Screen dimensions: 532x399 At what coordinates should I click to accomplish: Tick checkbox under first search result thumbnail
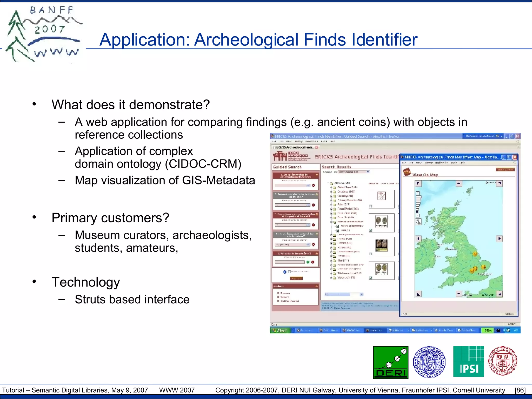coord(371,206)
